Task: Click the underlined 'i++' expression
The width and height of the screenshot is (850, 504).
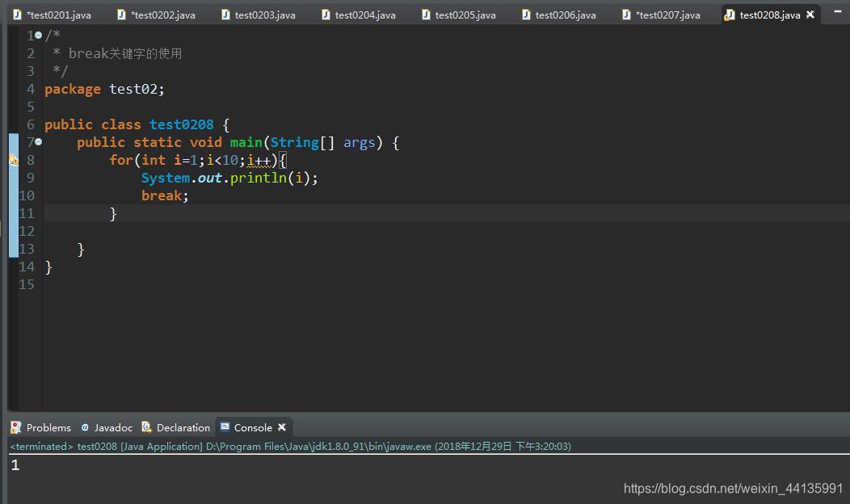Action: click(x=259, y=161)
